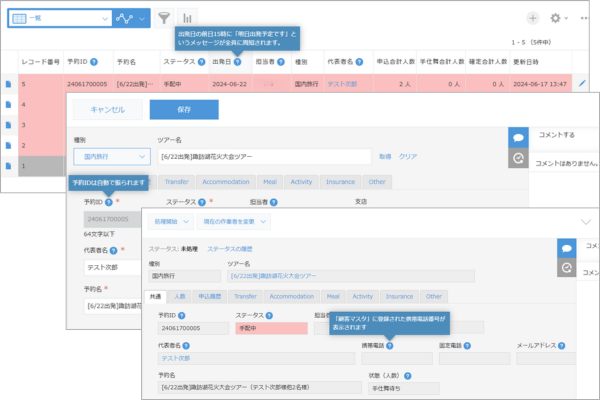
Task: Open the 一覧 view selector dropdown
Action: (x=60, y=18)
